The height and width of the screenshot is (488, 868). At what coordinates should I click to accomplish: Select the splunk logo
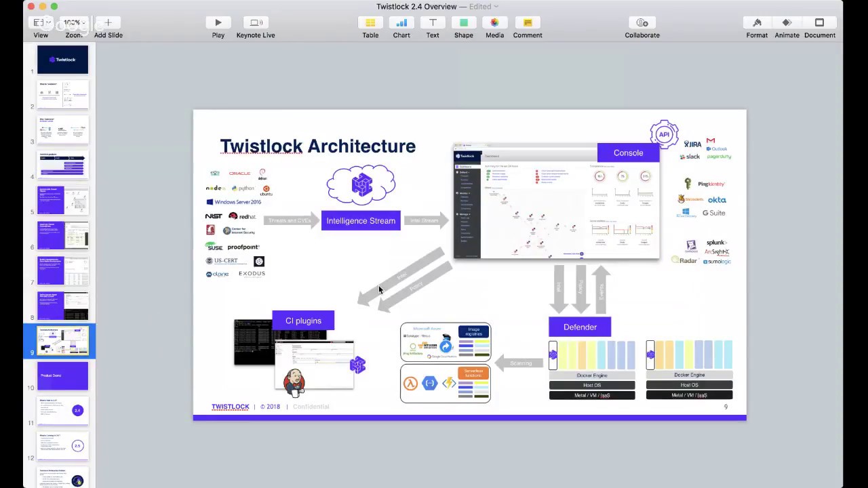coord(716,243)
